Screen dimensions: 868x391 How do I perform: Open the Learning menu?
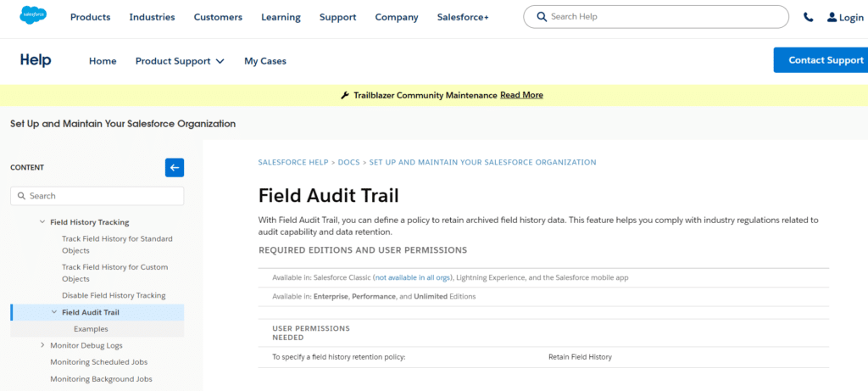(x=281, y=17)
